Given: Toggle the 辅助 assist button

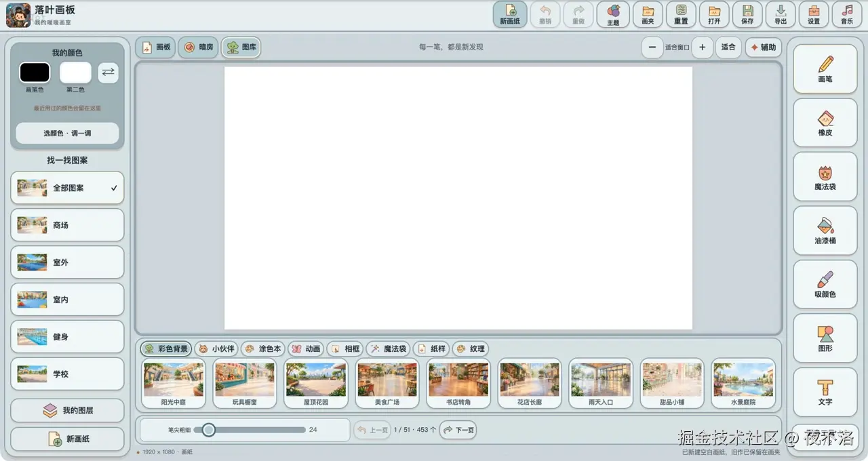Looking at the screenshot, I should tap(763, 47).
